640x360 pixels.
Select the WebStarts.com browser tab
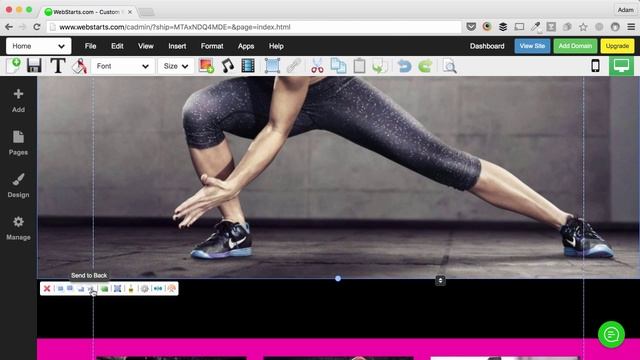(87, 12)
